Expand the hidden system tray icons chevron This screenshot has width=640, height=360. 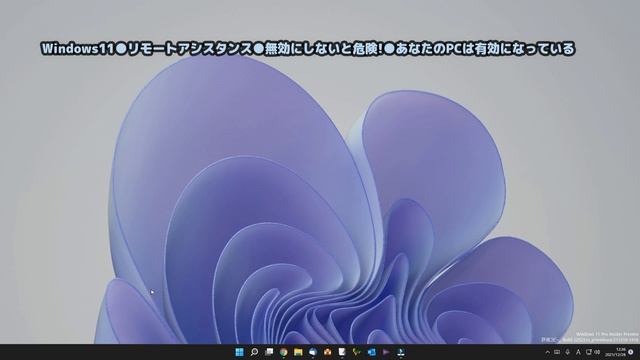547,352
